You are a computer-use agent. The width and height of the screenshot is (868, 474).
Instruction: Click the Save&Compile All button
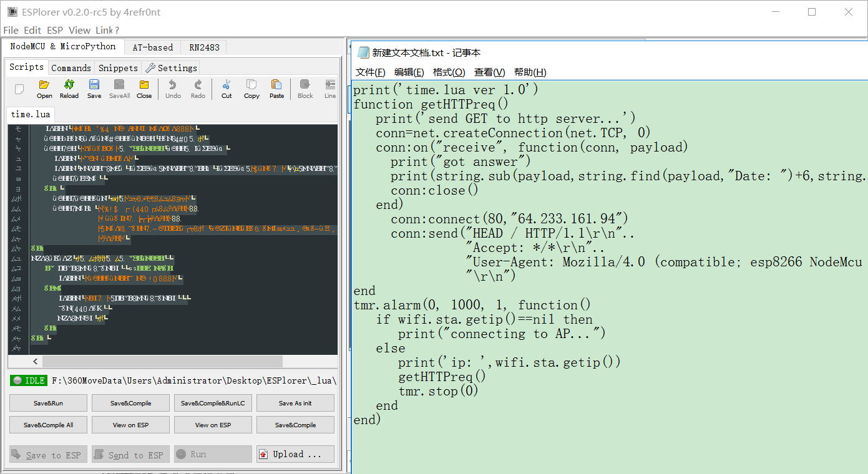pyautogui.click(x=48, y=425)
